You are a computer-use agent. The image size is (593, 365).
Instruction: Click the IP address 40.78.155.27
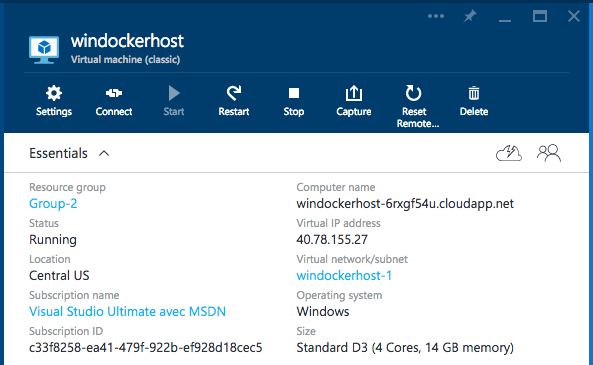(332, 239)
